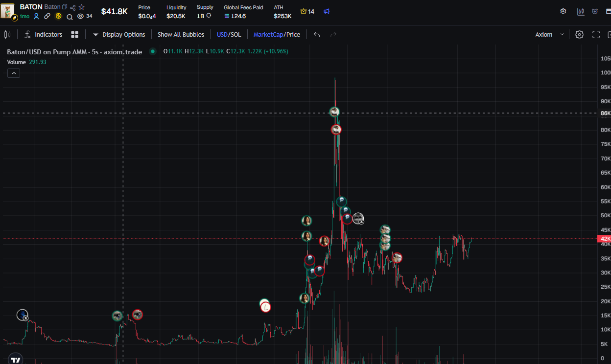Image resolution: width=611 pixels, height=364 pixels.
Task: Search token with magnifier icon
Action: 70,17
